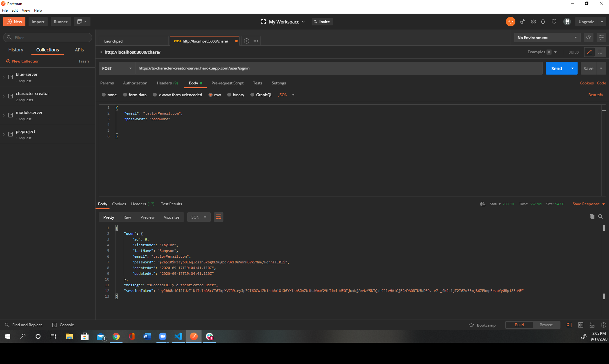
Task: Click the Import button
Action: (38, 22)
